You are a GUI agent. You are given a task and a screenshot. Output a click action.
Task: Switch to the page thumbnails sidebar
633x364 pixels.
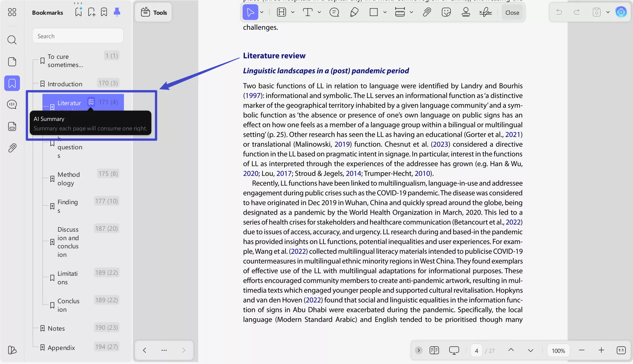point(12,61)
